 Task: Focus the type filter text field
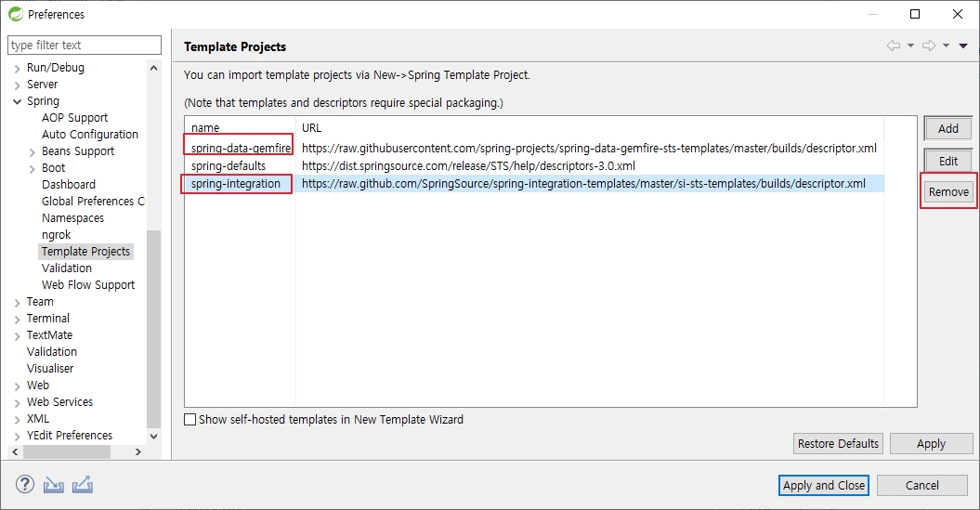pyautogui.click(x=85, y=45)
